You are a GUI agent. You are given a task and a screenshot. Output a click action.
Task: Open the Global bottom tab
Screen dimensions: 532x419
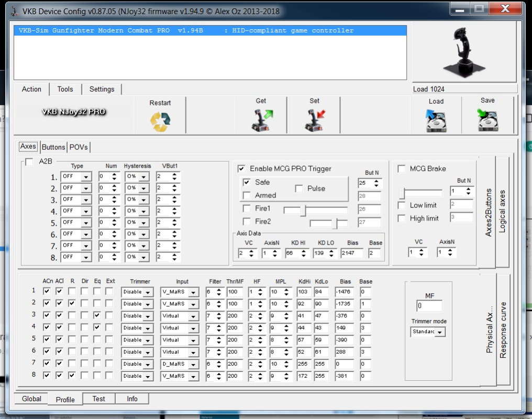31,399
